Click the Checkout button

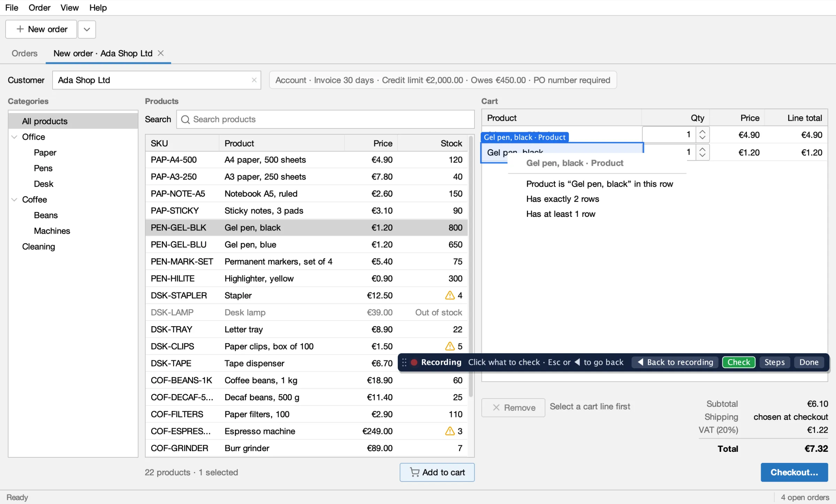pyautogui.click(x=794, y=472)
